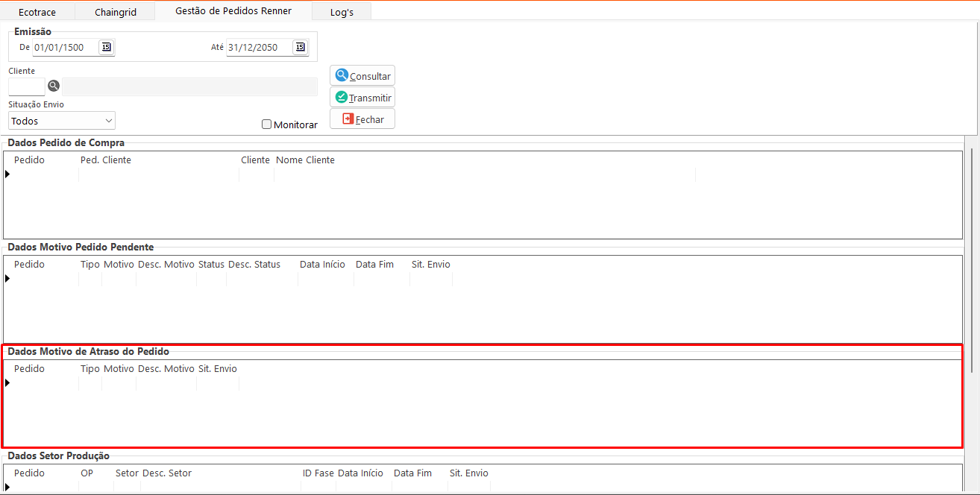This screenshot has height=495, width=980.
Task: Focus the Cliente code input field
Action: 26,86
